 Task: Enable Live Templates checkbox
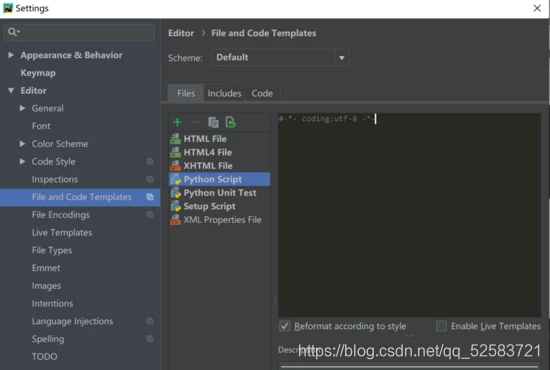[441, 326]
